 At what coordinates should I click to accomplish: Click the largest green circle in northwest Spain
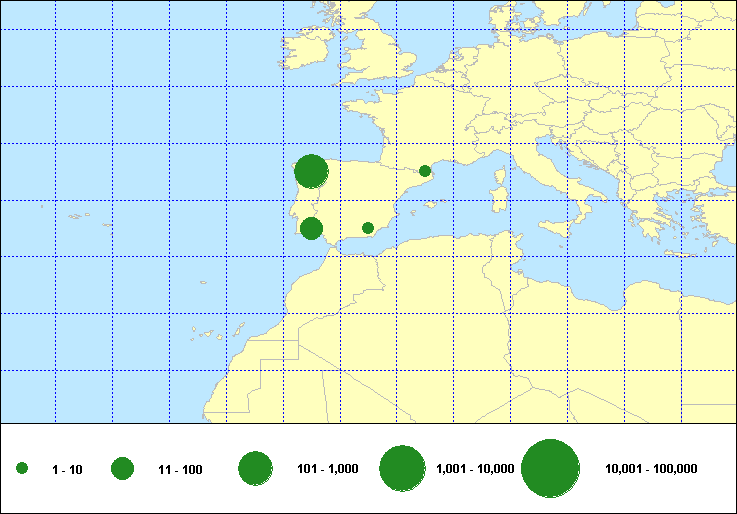(311, 172)
